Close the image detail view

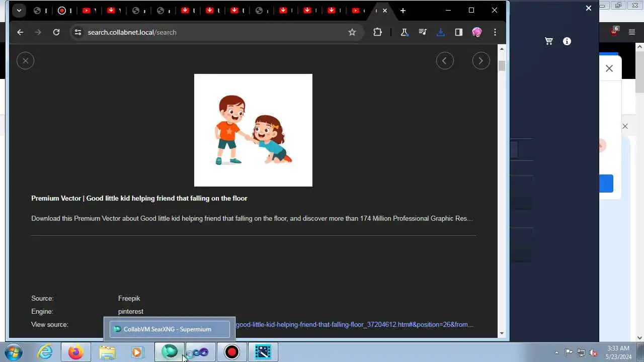[25, 61]
